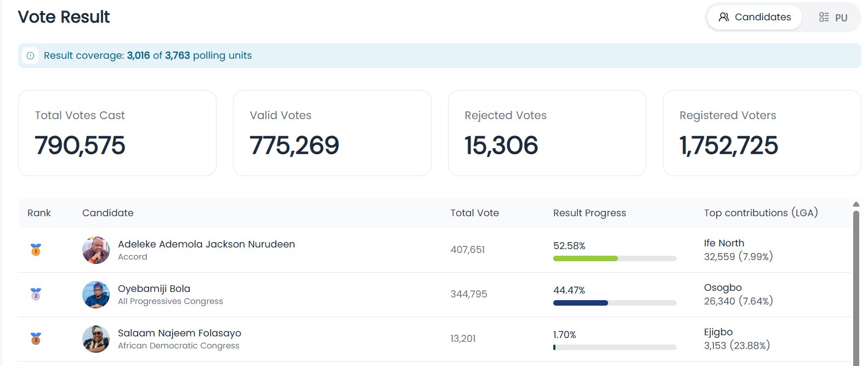Image resolution: width=868 pixels, height=366 pixels.
Task: Click the gold first-place medal icon
Action: (x=36, y=250)
